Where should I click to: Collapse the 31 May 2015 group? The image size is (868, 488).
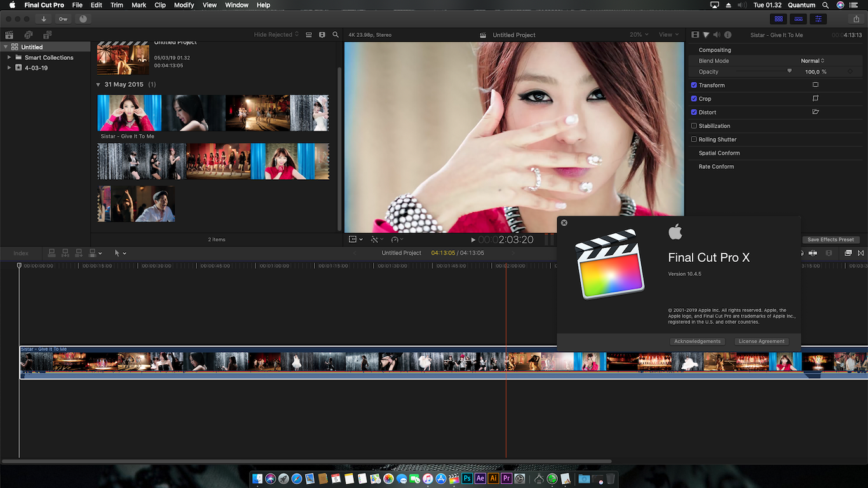(98, 85)
